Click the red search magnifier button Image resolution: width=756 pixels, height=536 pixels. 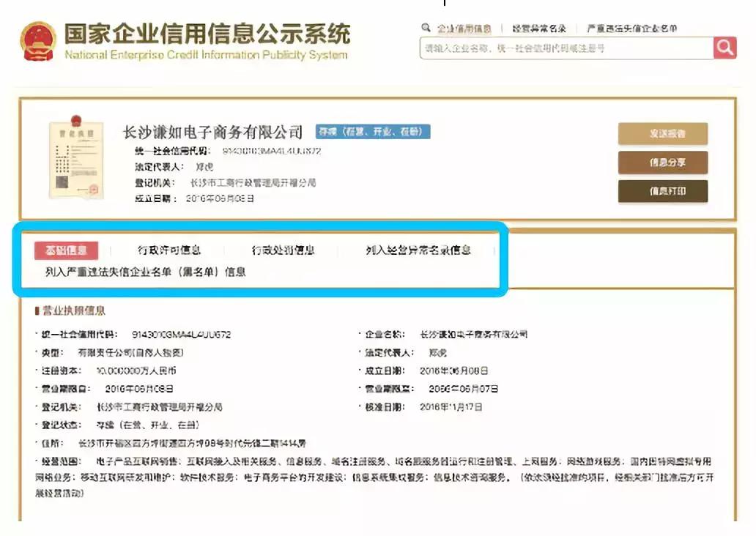pyautogui.click(x=724, y=47)
